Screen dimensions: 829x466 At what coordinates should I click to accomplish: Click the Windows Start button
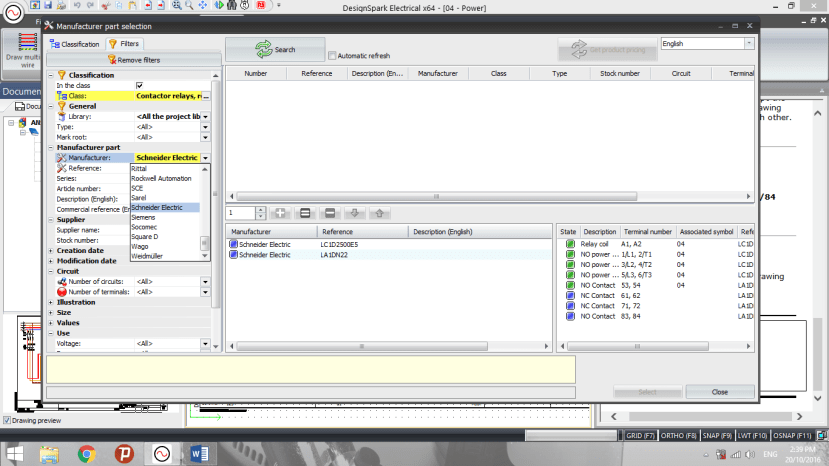[14, 454]
